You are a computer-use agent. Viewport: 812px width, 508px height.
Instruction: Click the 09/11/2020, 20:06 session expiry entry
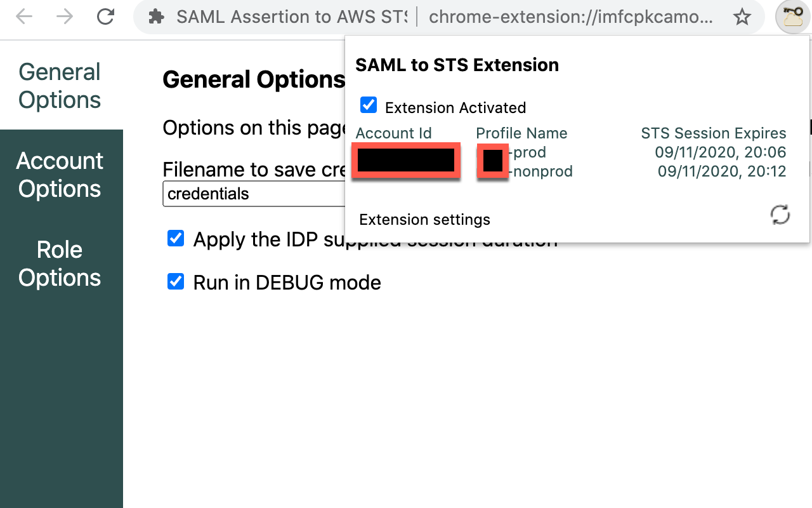point(720,152)
